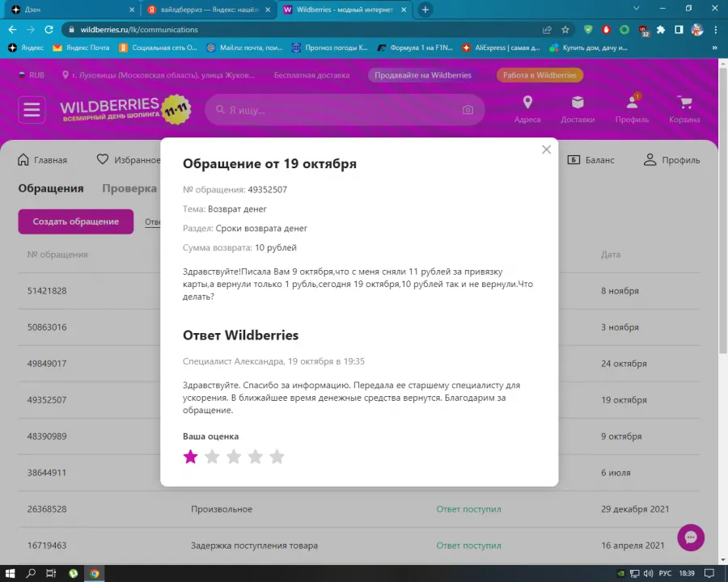The width and height of the screenshot is (728, 582).
Task: Open the hamburger catalog menu
Action: [32, 110]
